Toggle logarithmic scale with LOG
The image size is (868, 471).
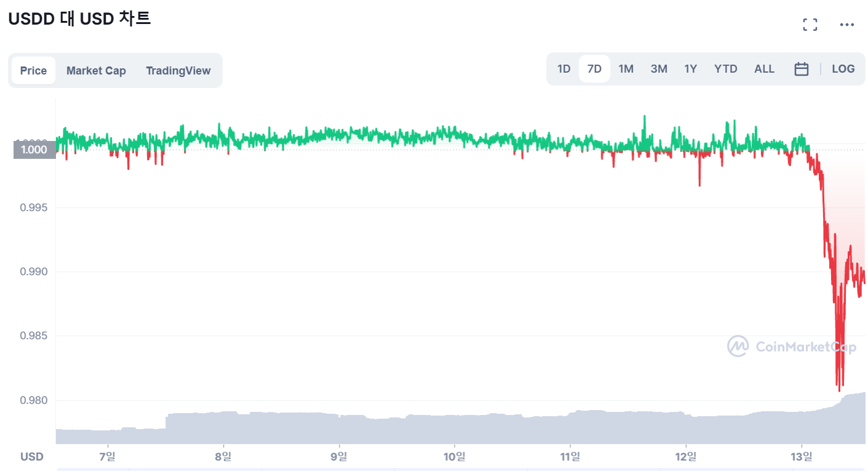843,69
